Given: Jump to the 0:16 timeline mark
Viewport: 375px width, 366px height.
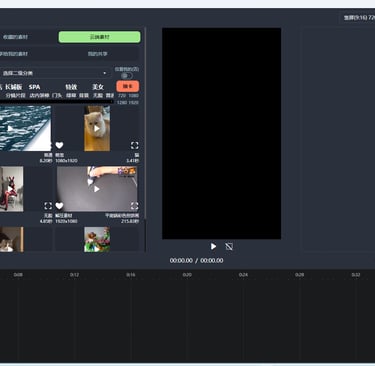Looking at the screenshot, I should 131,275.
